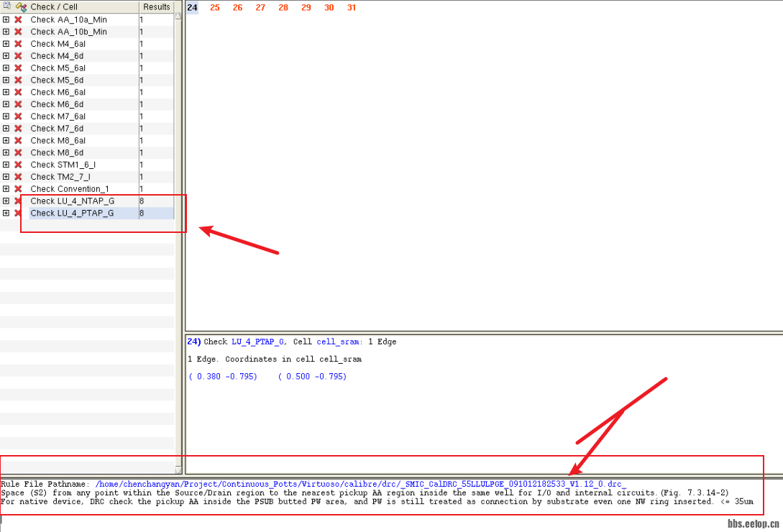Click coordinate ( 0.380 -0.795)
The height and width of the screenshot is (532, 783).
point(223,376)
